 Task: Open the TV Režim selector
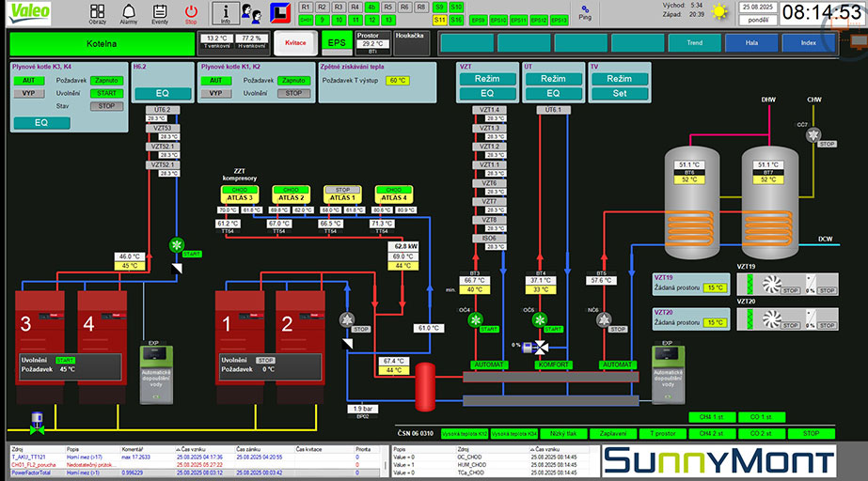coord(620,80)
